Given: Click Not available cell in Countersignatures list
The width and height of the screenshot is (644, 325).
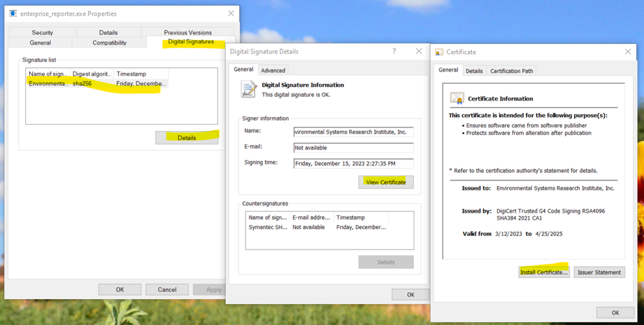Looking at the screenshot, I should pyautogui.click(x=308, y=227).
